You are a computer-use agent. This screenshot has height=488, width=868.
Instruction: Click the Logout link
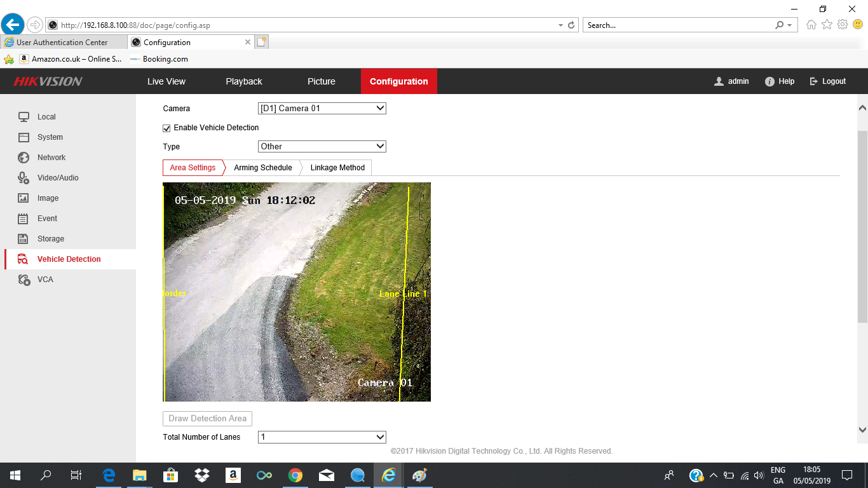point(827,81)
